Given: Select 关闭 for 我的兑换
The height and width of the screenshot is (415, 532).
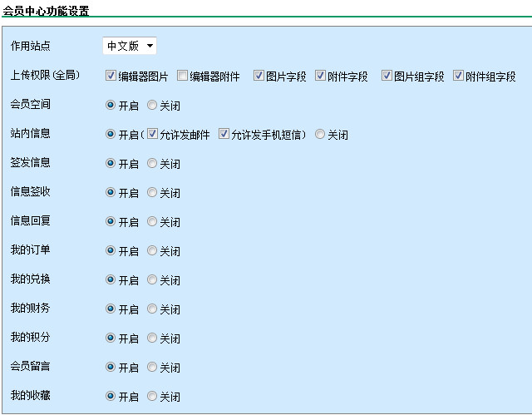Looking at the screenshot, I should point(152,279).
